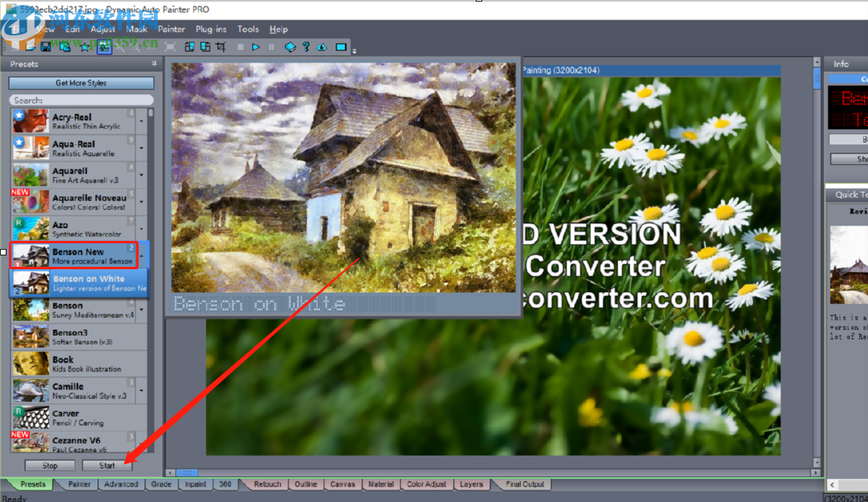Click the Get More Styles button
This screenshot has height=502, width=868.
click(x=81, y=83)
